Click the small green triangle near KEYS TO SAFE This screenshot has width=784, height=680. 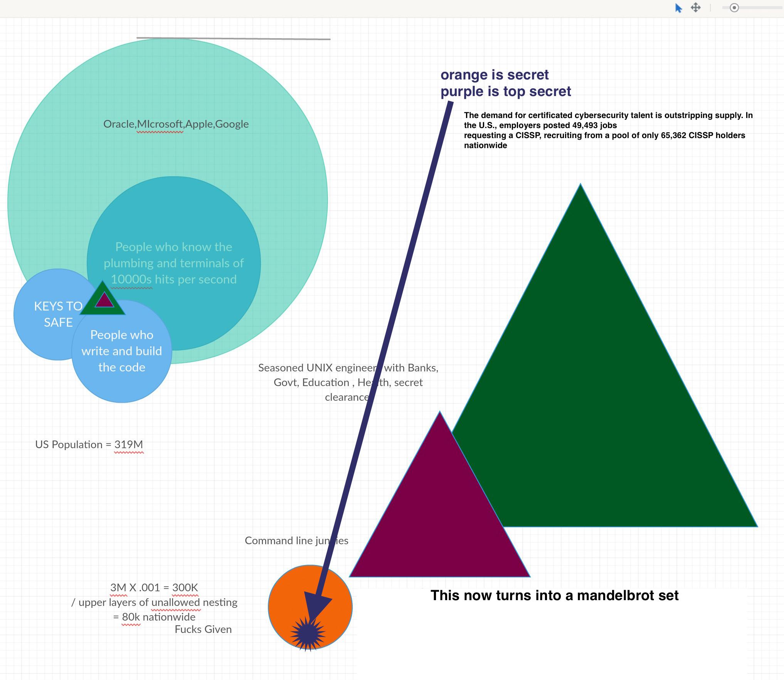click(x=103, y=310)
